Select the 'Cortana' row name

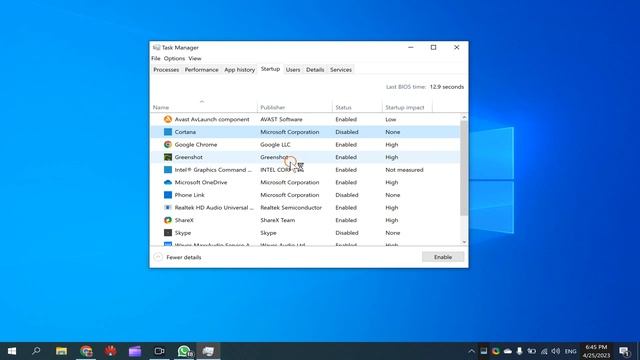[185, 132]
